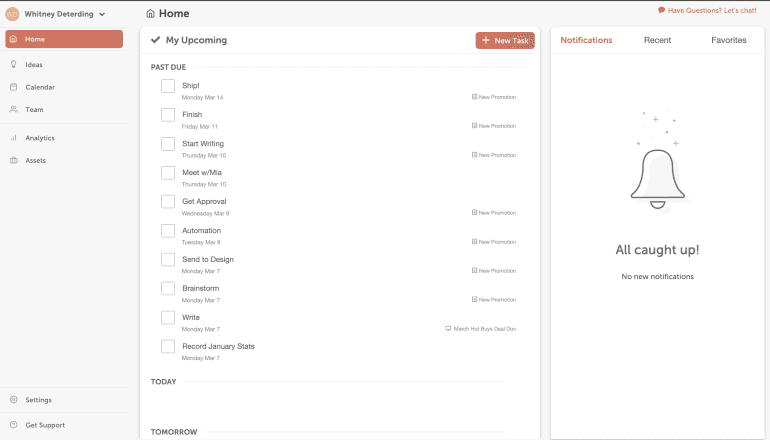770x440 pixels.
Task: Select the Notifications tab
Action: [586, 40]
